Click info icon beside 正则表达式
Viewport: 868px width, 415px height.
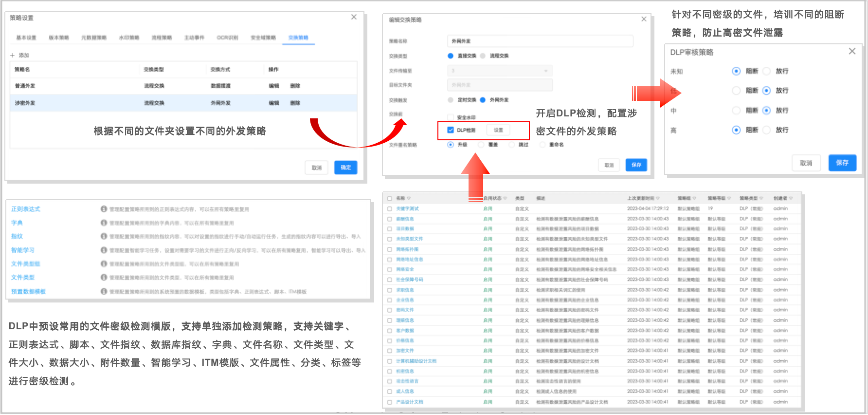[104, 209]
